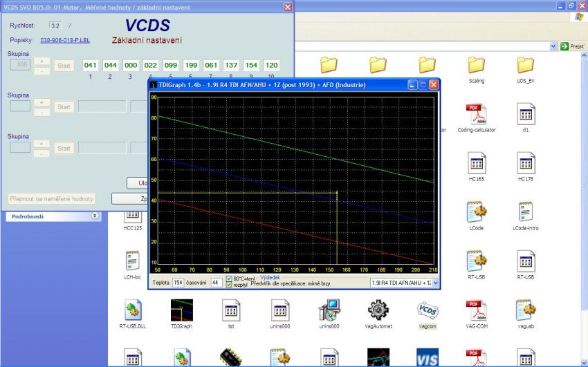Collapse the Podrobnosti panel chevron

pyautogui.click(x=95, y=216)
